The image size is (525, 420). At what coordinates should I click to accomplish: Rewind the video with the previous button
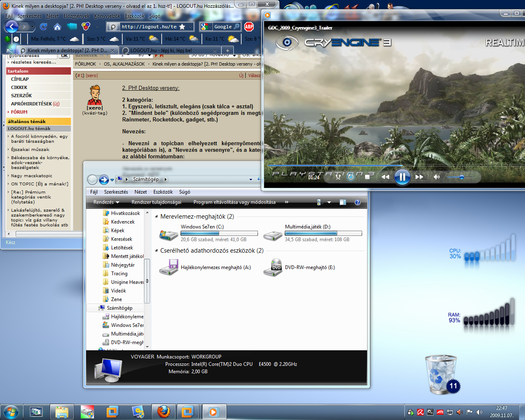[x=385, y=177]
